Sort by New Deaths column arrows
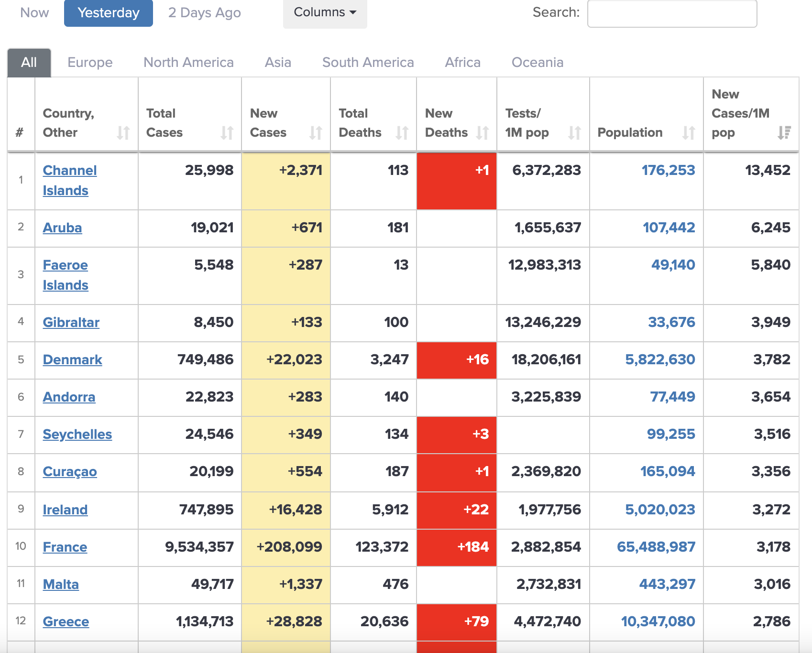The image size is (812, 653). point(482,132)
